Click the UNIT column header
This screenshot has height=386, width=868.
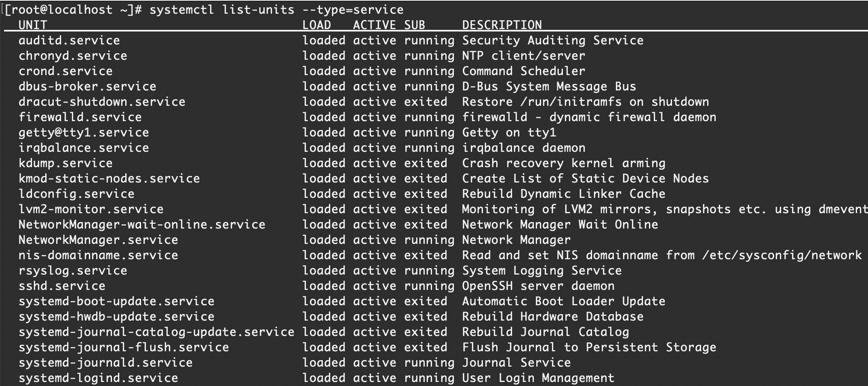click(x=33, y=25)
